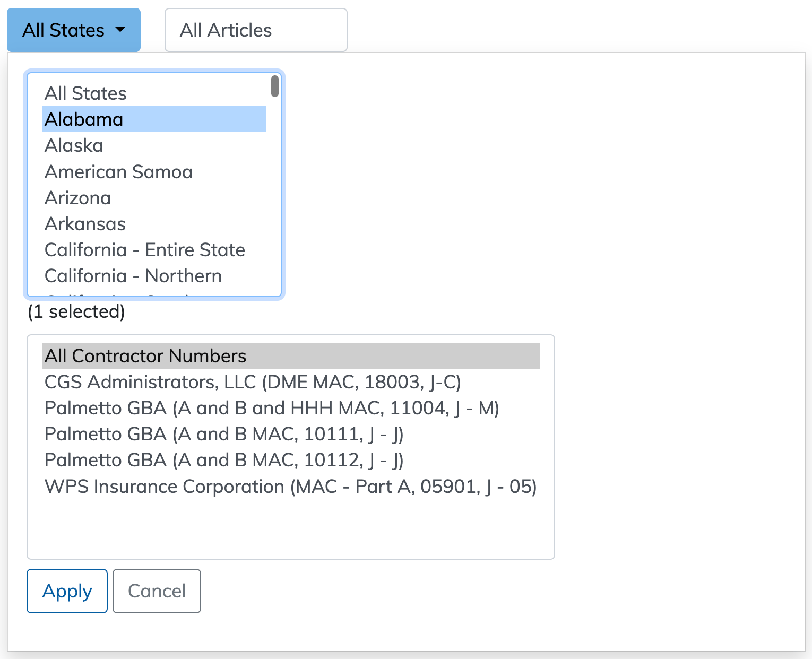Select California - Entire State option
The width and height of the screenshot is (812, 659).
pos(145,250)
